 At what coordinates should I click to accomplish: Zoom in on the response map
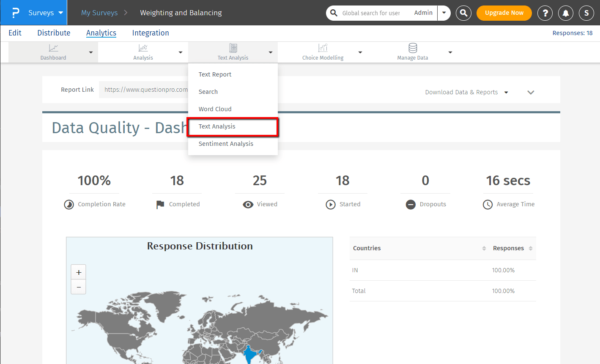(79, 272)
